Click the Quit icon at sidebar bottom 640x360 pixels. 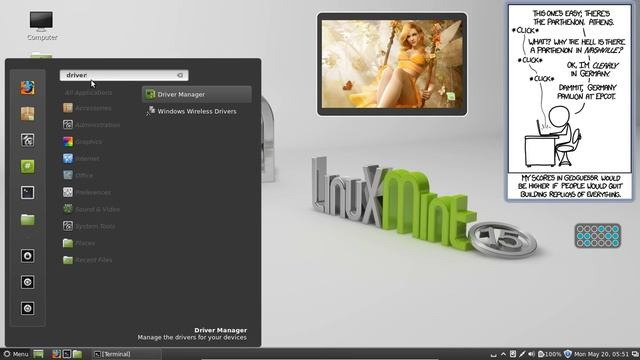point(27,308)
